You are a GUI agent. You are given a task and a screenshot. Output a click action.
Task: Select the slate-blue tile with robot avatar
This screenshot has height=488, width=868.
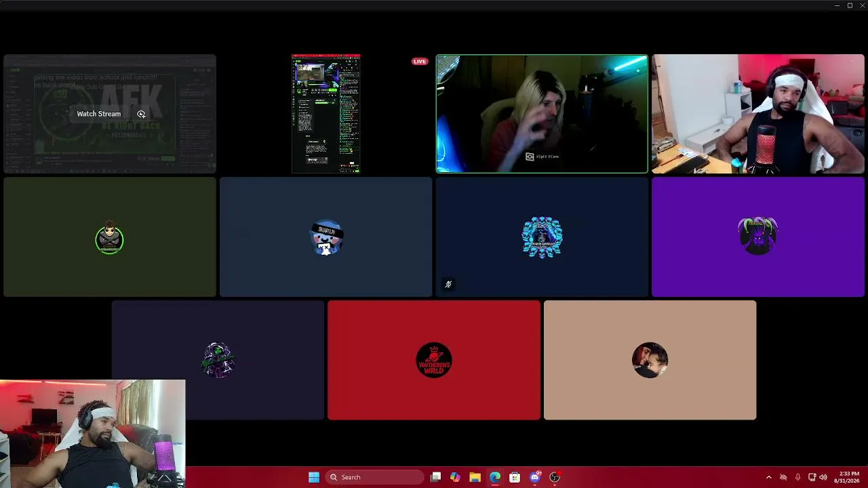pos(326,237)
